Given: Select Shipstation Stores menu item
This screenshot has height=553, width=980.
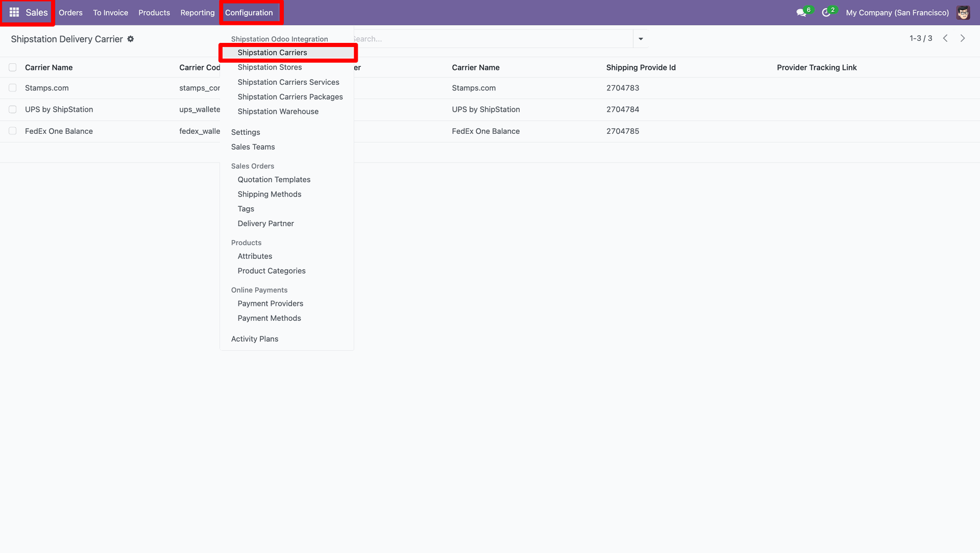Looking at the screenshot, I should point(269,67).
